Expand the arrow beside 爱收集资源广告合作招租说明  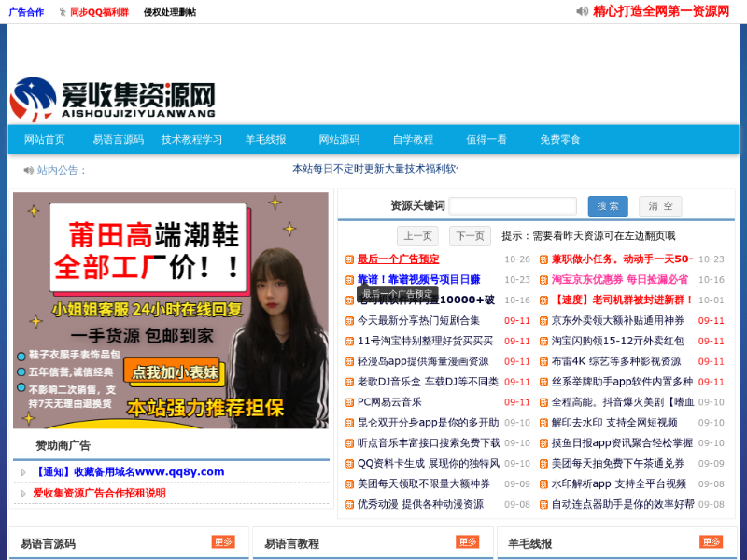point(23,493)
